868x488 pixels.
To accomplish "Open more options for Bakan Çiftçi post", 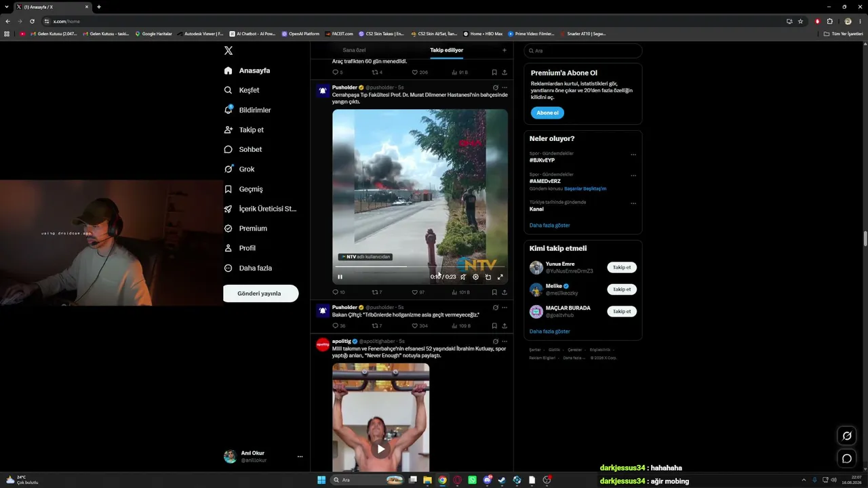I will (505, 307).
